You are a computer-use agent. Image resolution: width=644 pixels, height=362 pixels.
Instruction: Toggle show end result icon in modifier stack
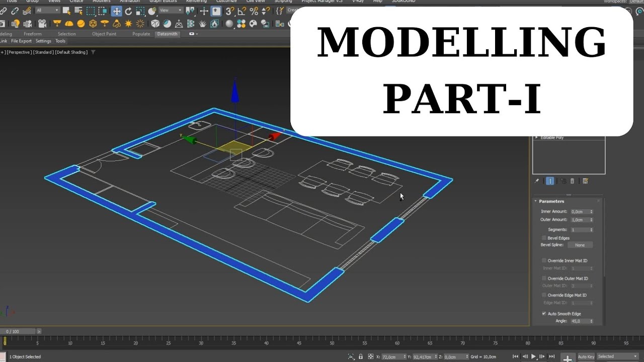pyautogui.click(x=550, y=181)
